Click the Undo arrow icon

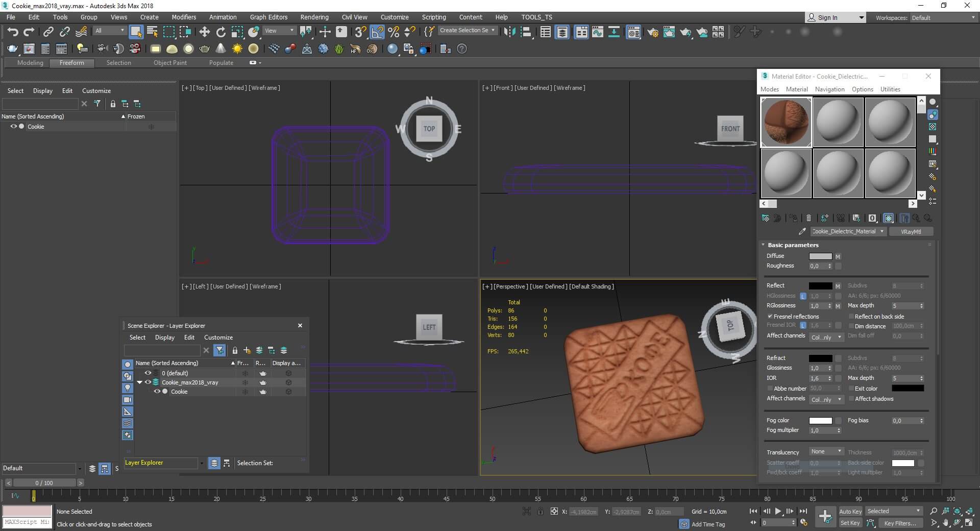(13, 32)
